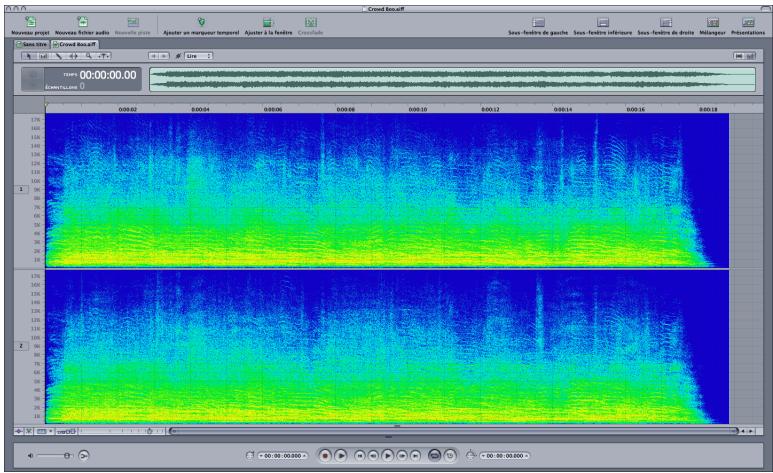Open the scrub tool dropdown
Viewport: 773px width, 473px height.
click(x=104, y=56)
